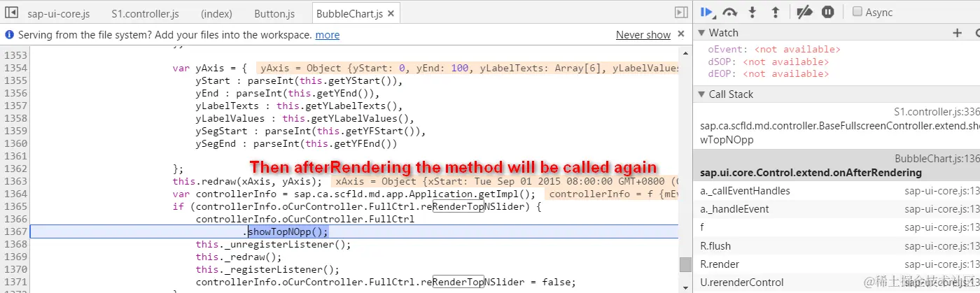Step over the next function call
This screenshot has height=293, width=980.
coord(730,12)
